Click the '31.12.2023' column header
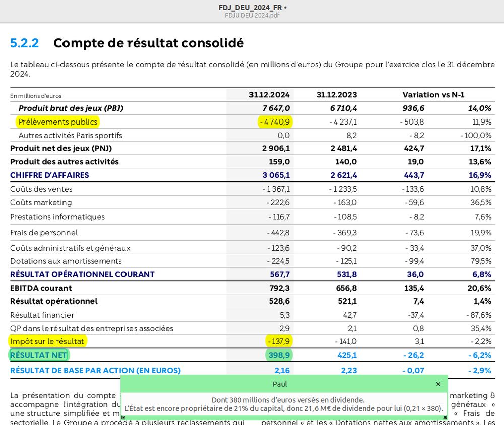This screenshot has width=504, height=425. [x=337, y=95]
